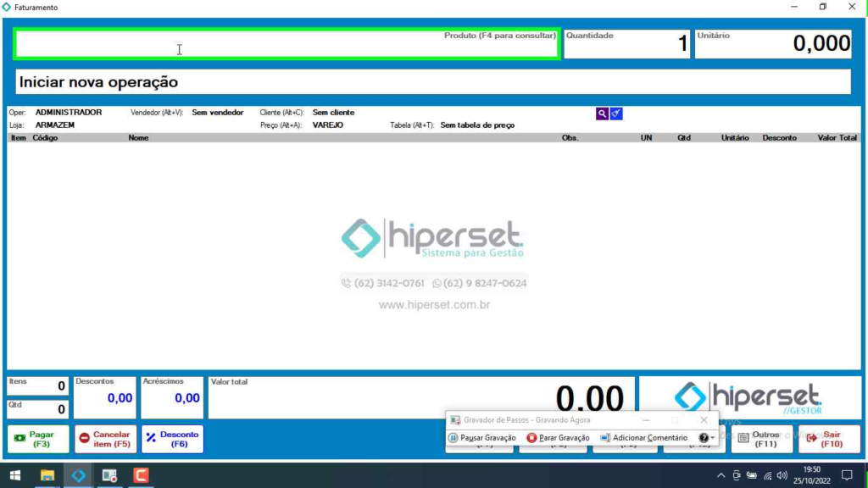Open the Windows Start menu
Image resolution: width=868 pixels, height=488 pixels.
pyautogui.click(x=14, y=475)
